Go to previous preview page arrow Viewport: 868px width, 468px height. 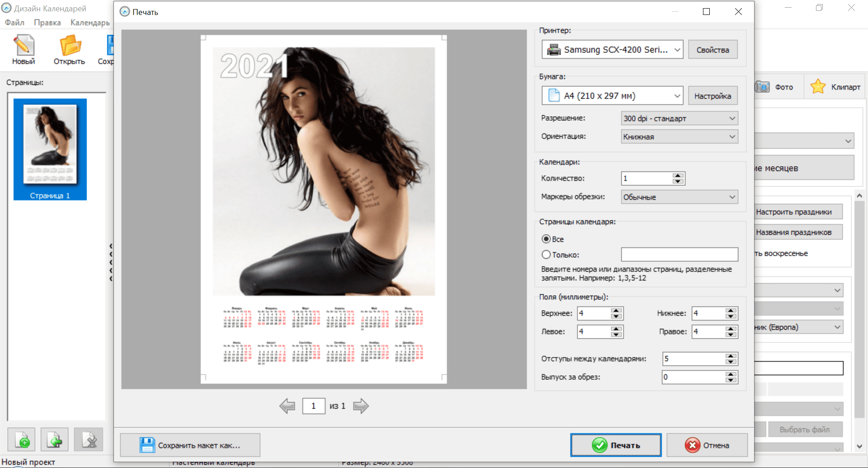[x=287, y=406]
